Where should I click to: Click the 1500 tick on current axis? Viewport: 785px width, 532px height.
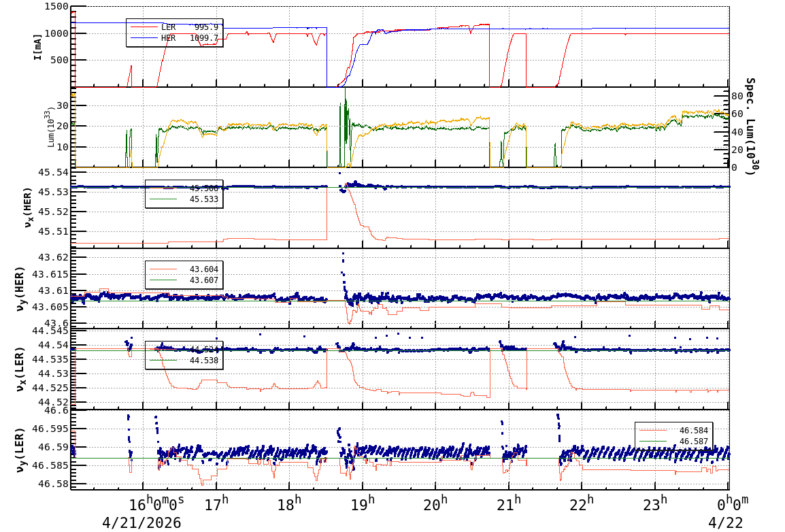pos(56,7)
